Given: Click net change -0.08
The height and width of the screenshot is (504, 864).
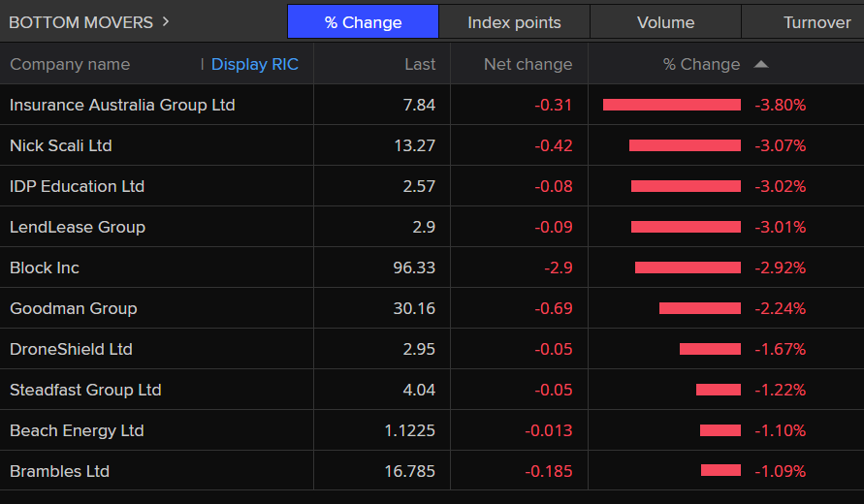Looking at the screenshot, I should [x=554, y=186].
